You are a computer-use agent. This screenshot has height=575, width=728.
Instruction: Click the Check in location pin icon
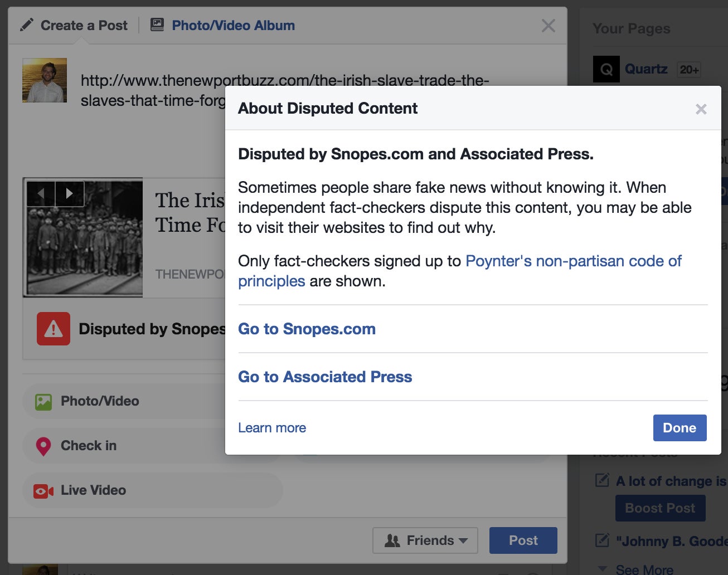coord(43,446)
